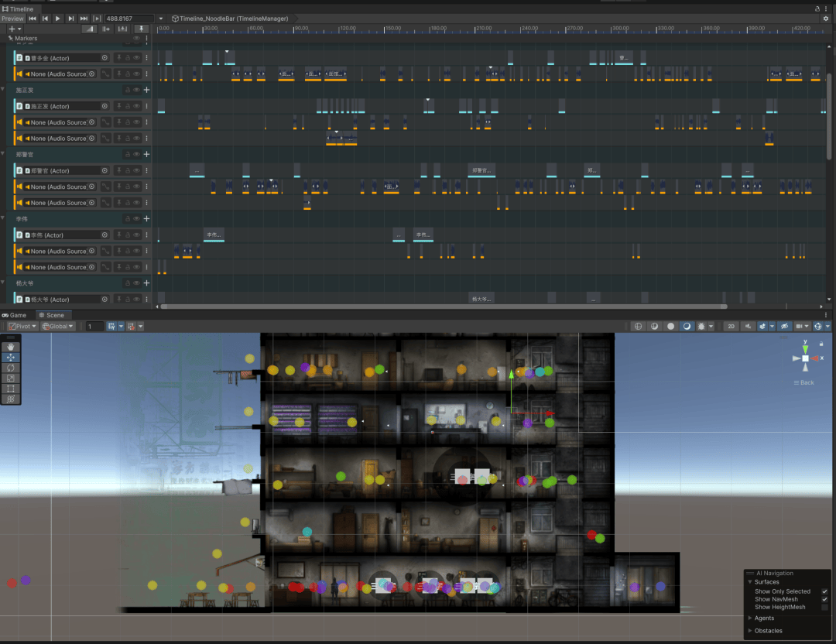The image size is (836, 644).
Task: Toggle the Play Range button
Action: (97, 19)
